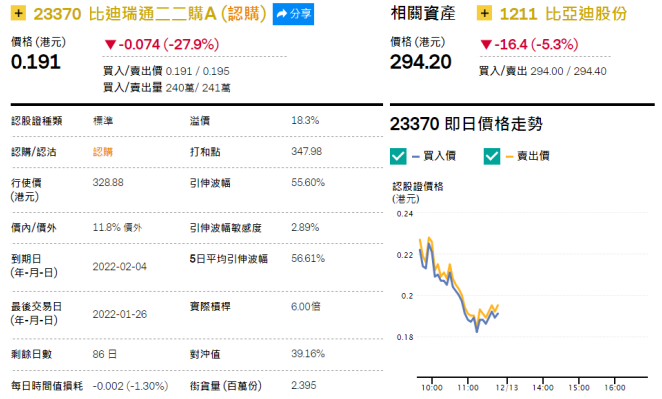Click the 14:00 marker on chart axis

[x=543, y=388]
